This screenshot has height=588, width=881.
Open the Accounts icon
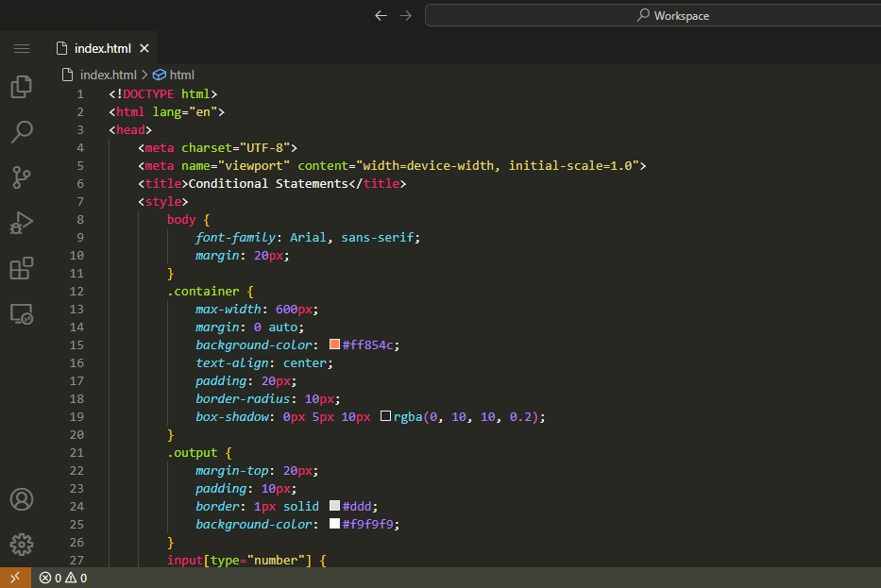point(22,499)
